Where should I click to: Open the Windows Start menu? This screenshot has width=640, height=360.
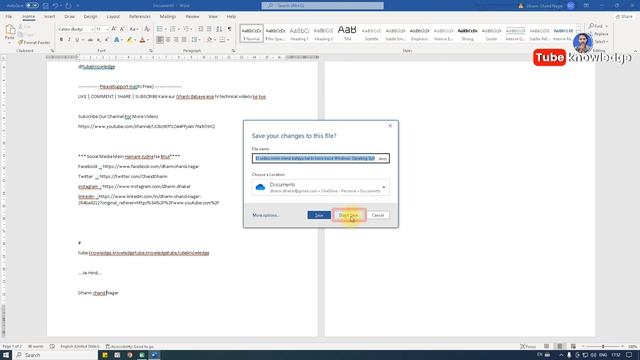[6, 355]
